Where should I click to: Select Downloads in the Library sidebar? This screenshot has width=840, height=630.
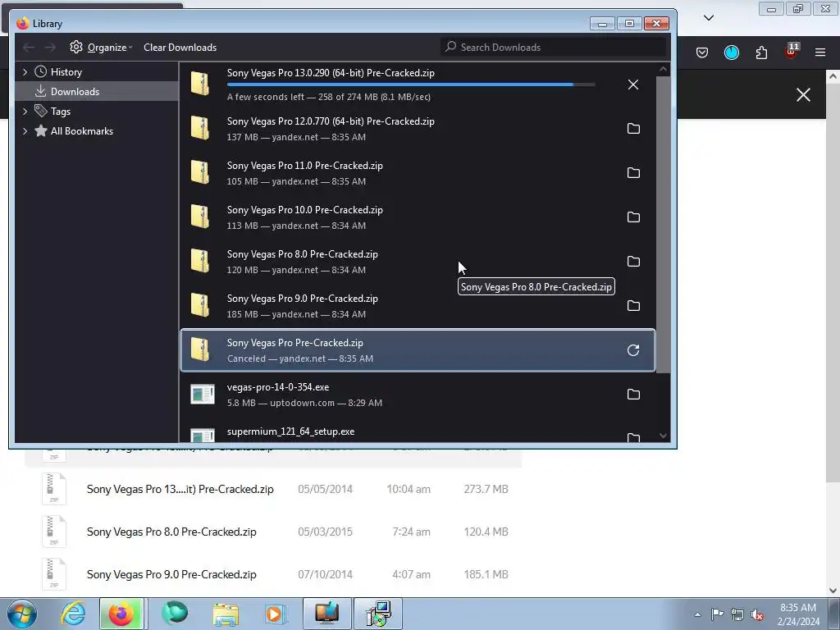[x=97, y=92]
